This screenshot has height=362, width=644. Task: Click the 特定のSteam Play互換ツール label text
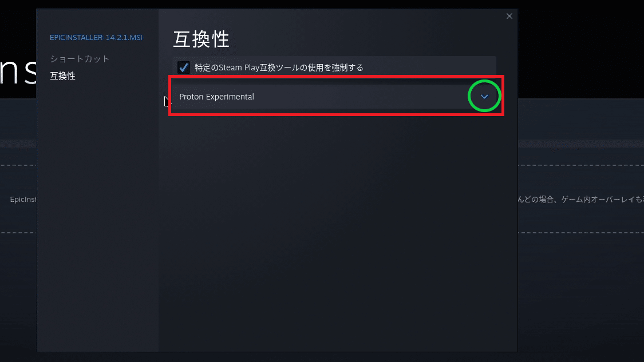[x=279, y=67]
